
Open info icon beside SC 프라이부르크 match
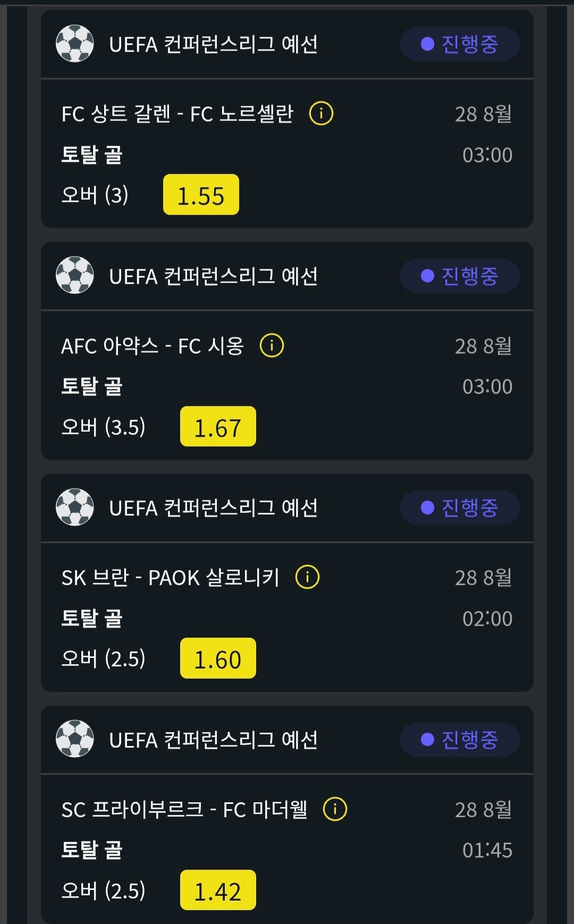[335, 809]
